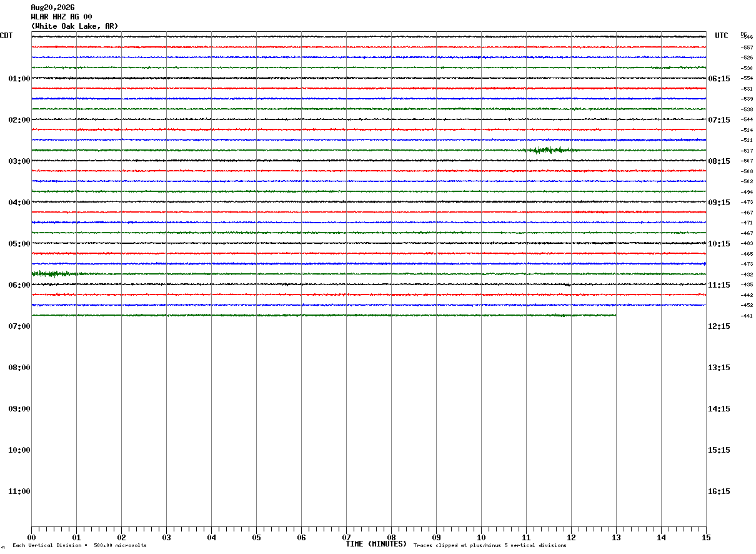
Task: Click minute 07 on the time axis
Action: (x=346, y=538)
